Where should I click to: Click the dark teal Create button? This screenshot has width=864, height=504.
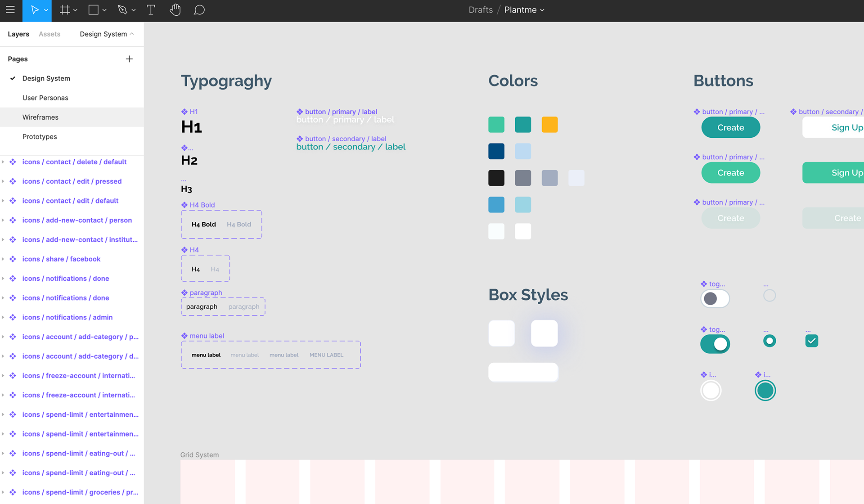pos(730,128)
